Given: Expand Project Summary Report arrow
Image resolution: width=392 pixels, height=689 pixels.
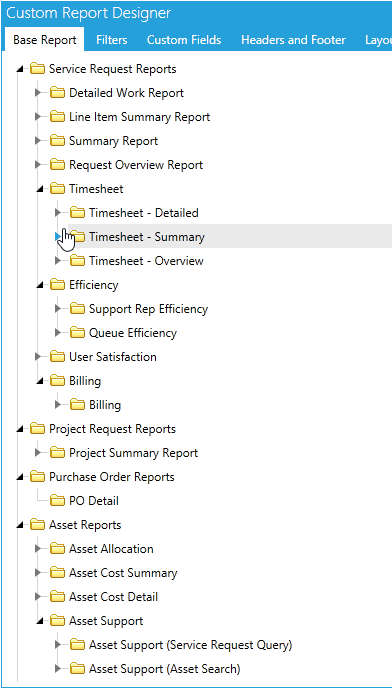Looking at the screenshot, I should pyautogui.click(x=39, y=453).
